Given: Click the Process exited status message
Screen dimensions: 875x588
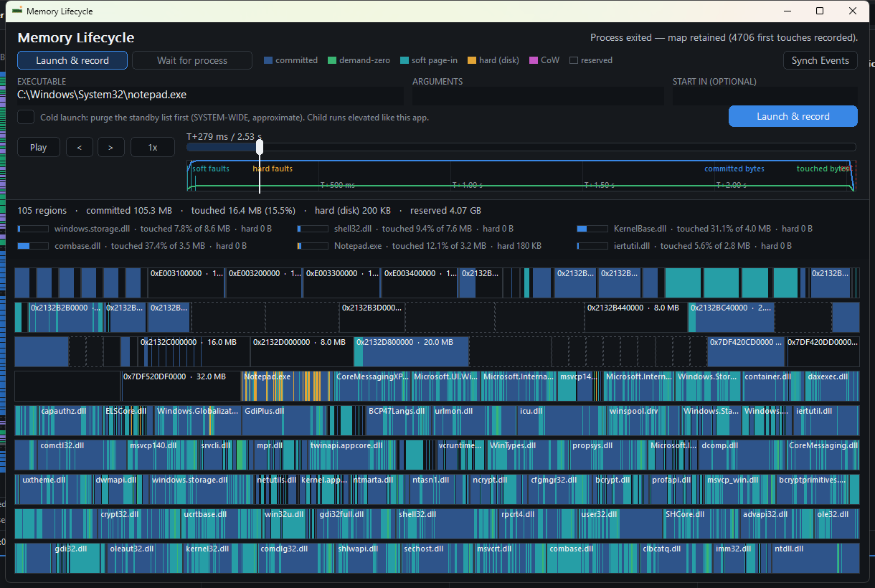Looking at the screenshot, I should click(724, 37).
